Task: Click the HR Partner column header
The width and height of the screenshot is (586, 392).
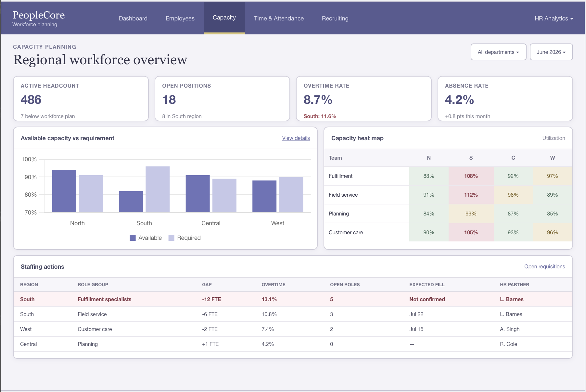Action: (x=514, y=285)
